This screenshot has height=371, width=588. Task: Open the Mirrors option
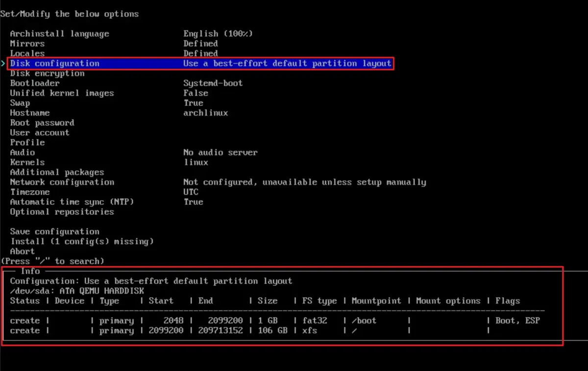[x=27, y=44]
